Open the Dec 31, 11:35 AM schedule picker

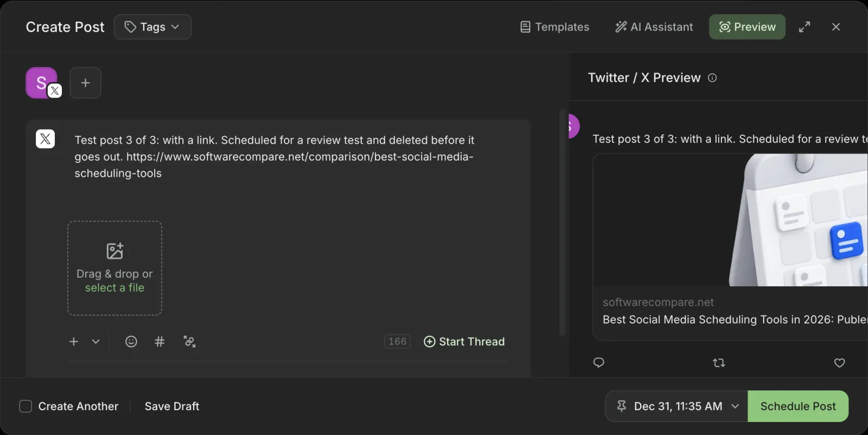676,406
